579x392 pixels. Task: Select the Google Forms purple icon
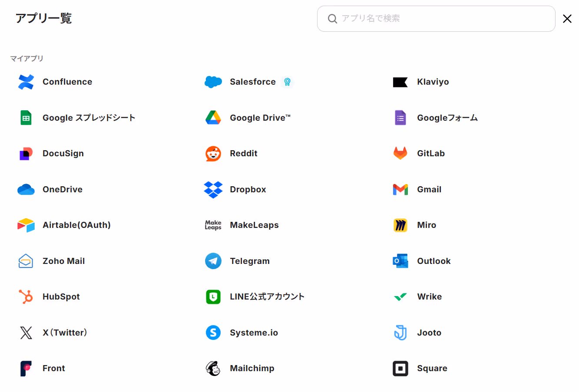click(400, 118)
